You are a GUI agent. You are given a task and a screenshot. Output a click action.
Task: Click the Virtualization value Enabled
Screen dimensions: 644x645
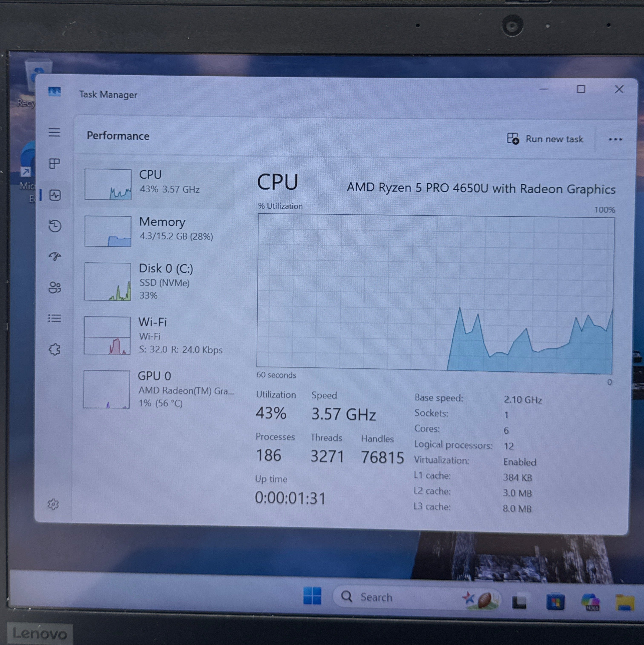(520, 462)
